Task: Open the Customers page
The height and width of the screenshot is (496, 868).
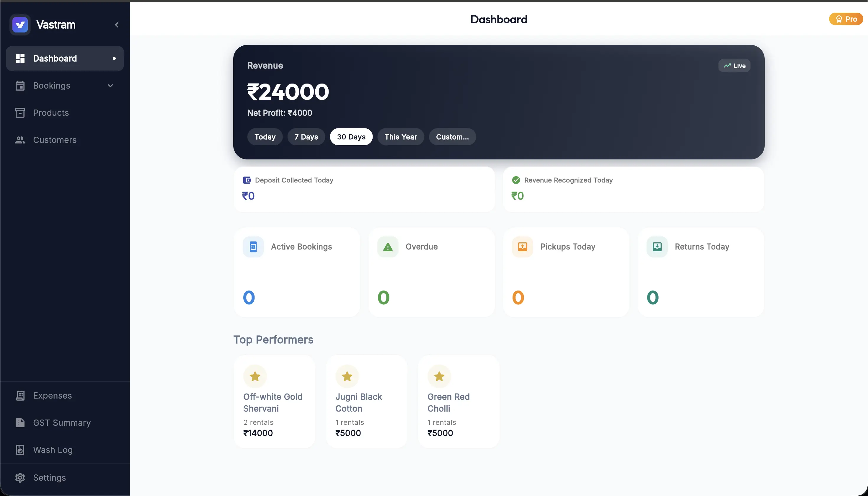Action: point(65,140)
